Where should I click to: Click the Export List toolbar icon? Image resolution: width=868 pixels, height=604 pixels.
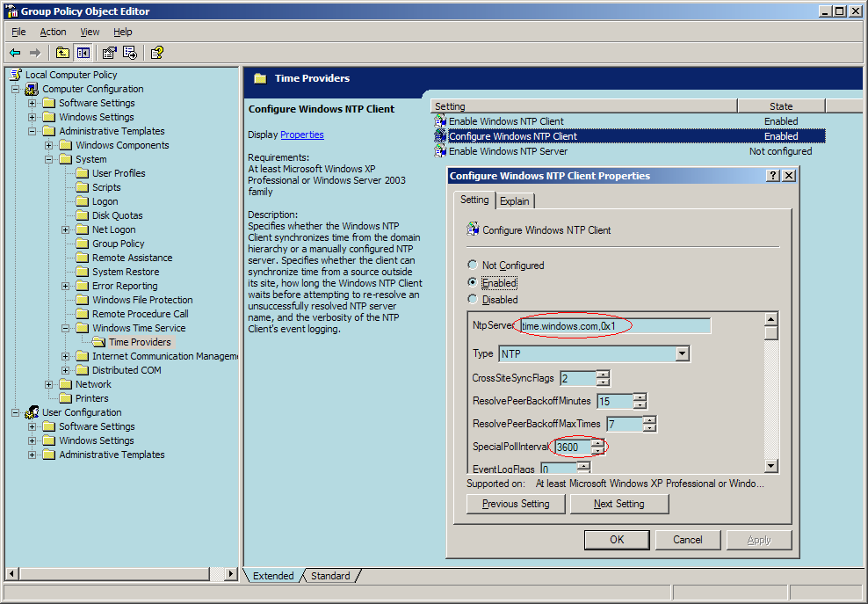point(129,53)
